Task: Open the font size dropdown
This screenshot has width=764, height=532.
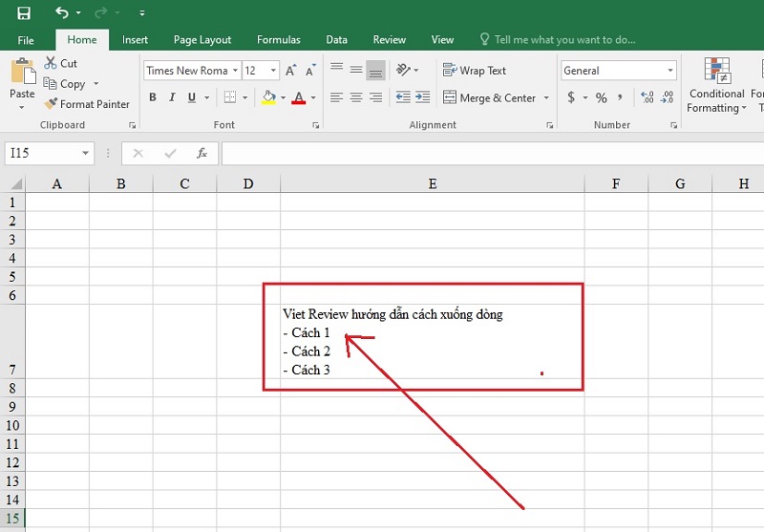Action: click(x=273, y=71)
